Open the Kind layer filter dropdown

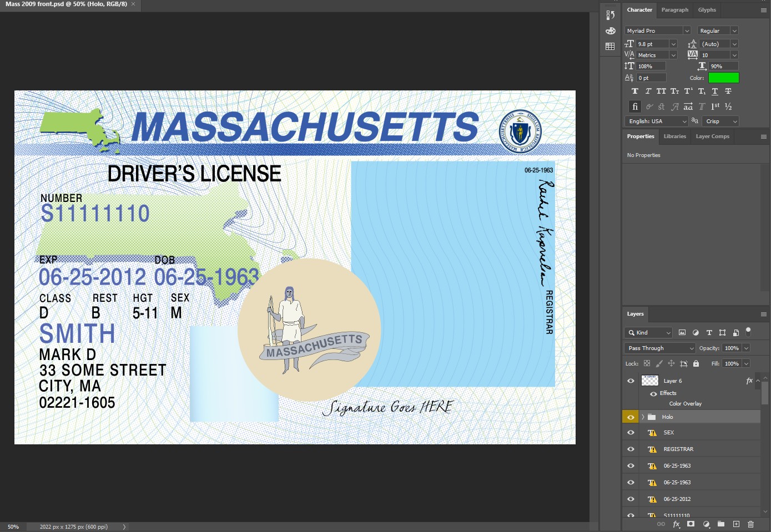tap(648, 332)
